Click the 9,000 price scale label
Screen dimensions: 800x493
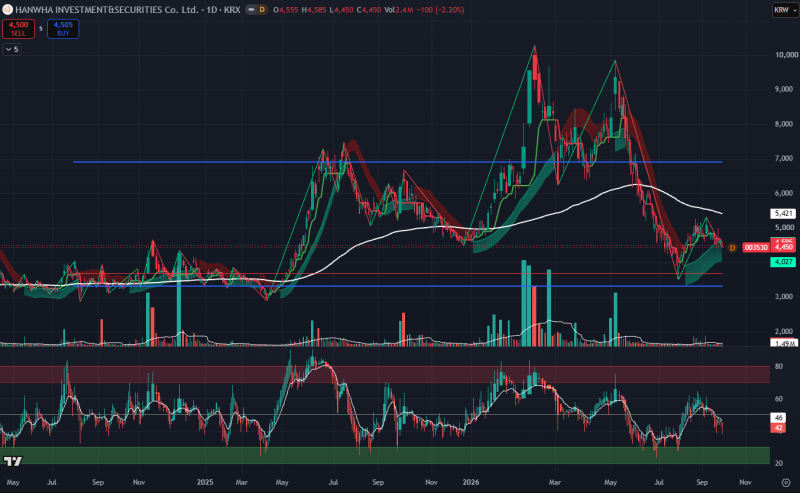pos(784,89)
